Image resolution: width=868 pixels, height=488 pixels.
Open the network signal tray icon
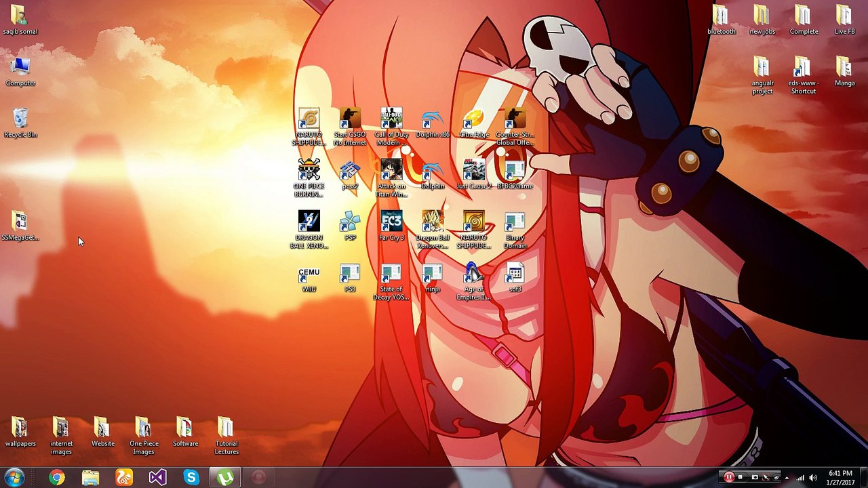point(800,477)
